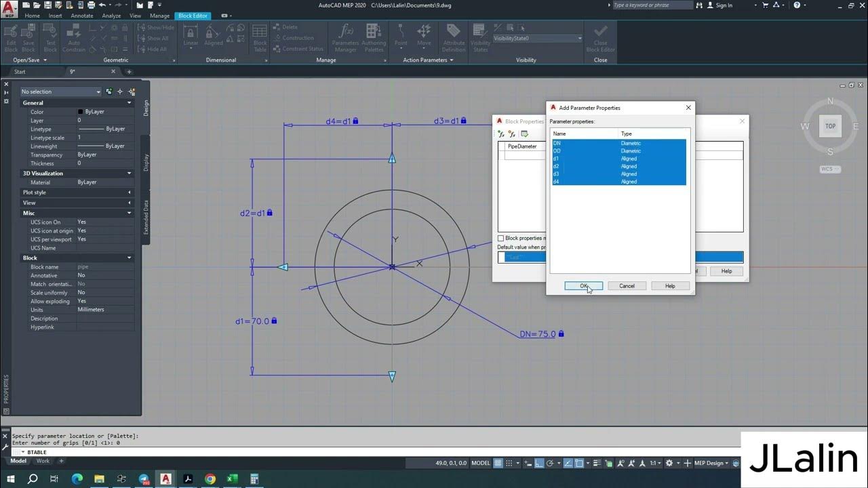
Task: Check 'Block properties must match' checkbox
Action: 501,238
